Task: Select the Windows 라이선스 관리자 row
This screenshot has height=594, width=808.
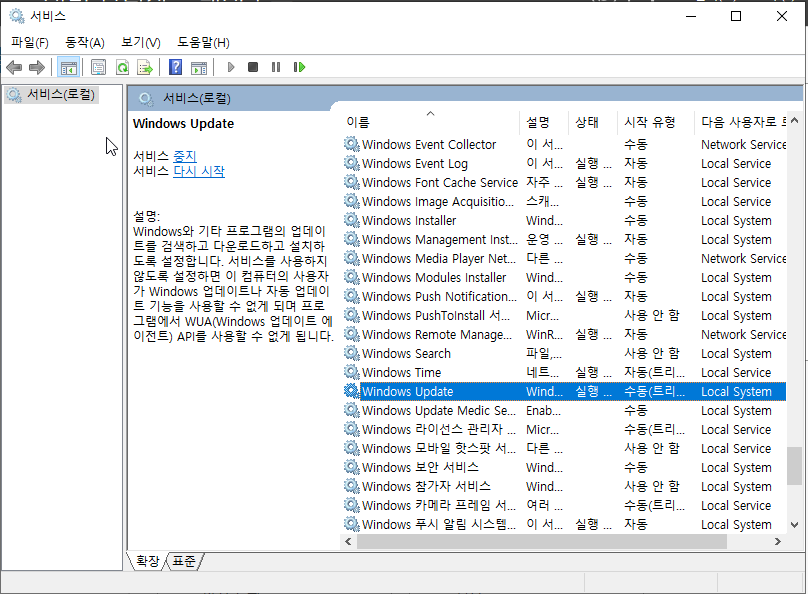Action: point(564,429)
